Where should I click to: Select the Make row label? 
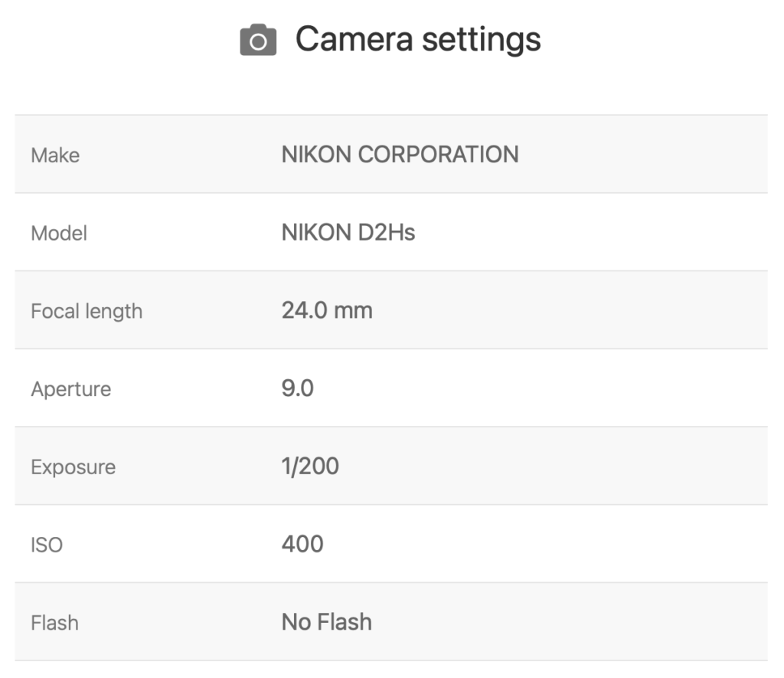[x=55, y=156]
